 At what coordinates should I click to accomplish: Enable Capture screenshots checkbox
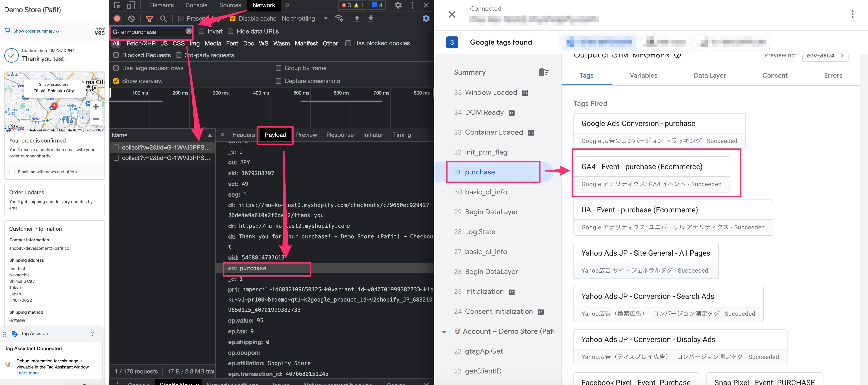point(278,81)
